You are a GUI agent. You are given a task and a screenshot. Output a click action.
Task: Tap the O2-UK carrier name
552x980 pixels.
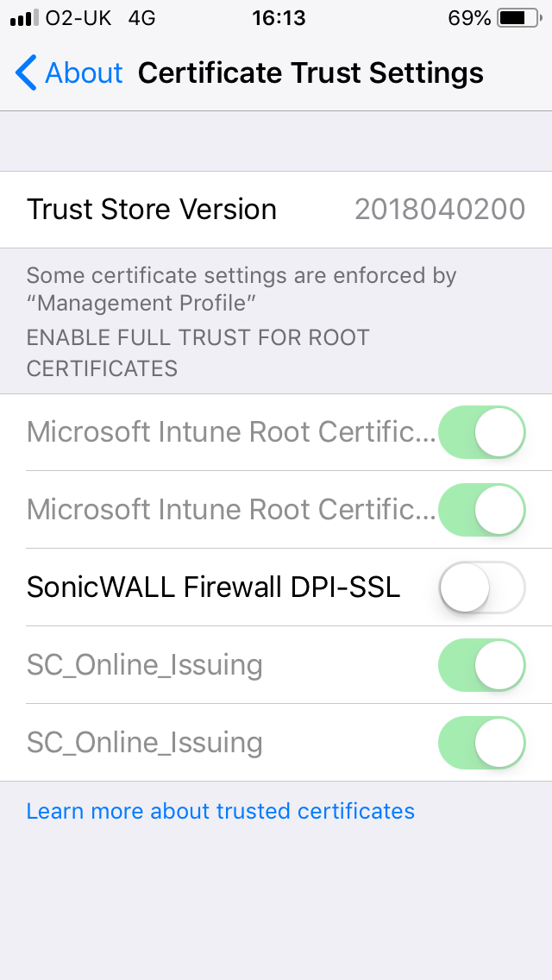[78, 18]
